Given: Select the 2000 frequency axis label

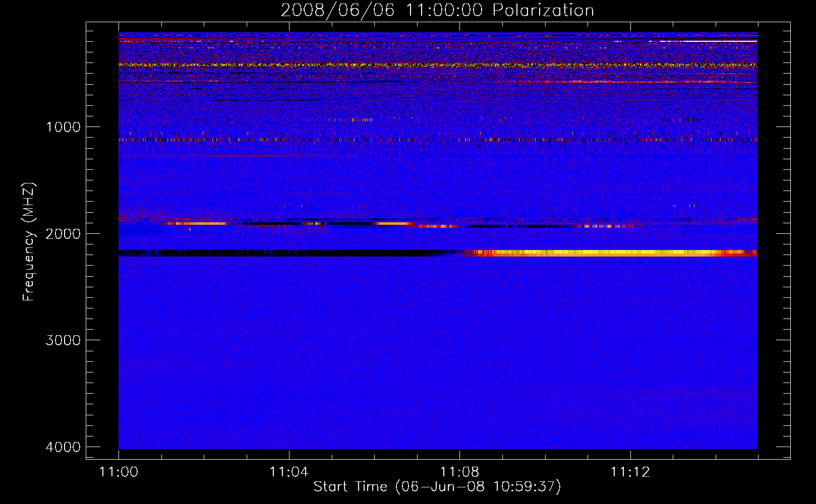Looking at the screenshot, I should coord(63,233).
